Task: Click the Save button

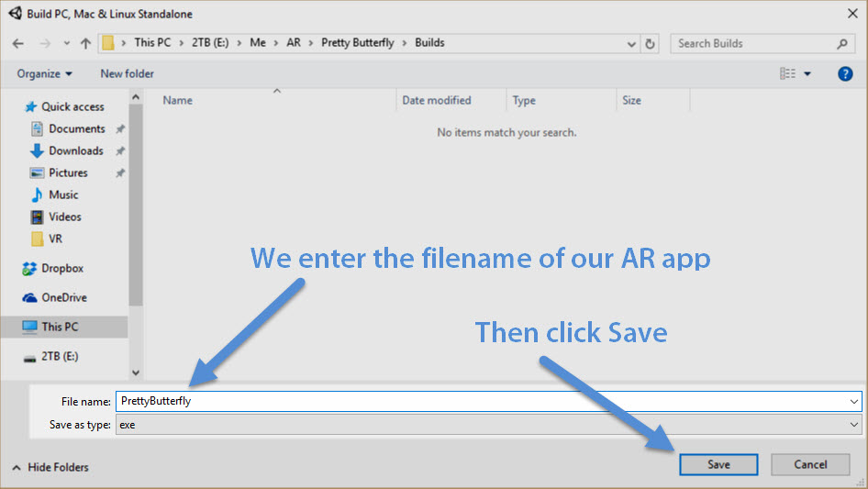Action: click(x=718, y=464)
